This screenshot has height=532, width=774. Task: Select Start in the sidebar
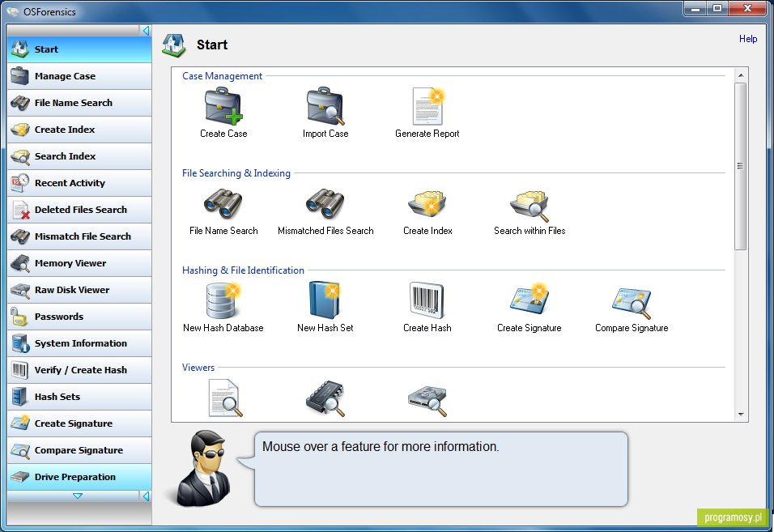[x=79, y=49]
